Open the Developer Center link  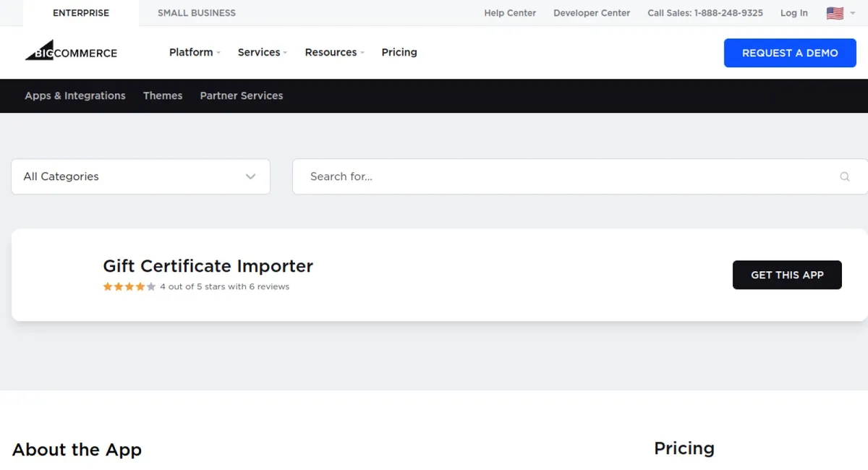pos(592,13)
